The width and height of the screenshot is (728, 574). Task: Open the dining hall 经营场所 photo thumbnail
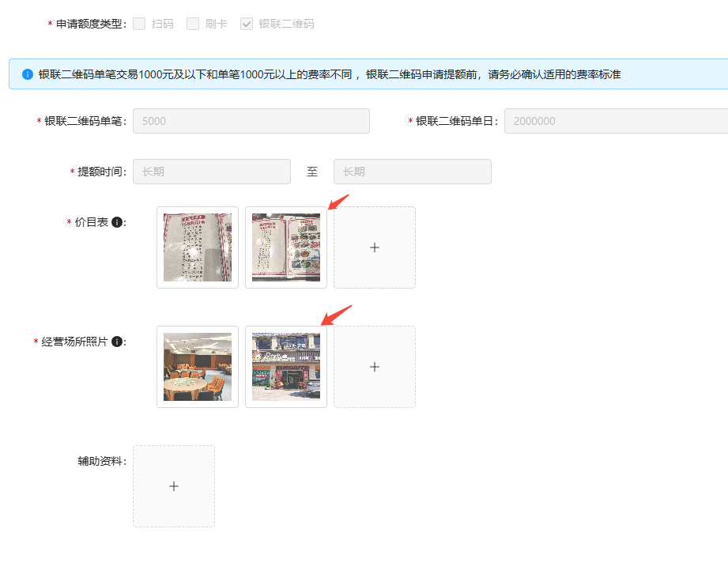coord(198,367)
